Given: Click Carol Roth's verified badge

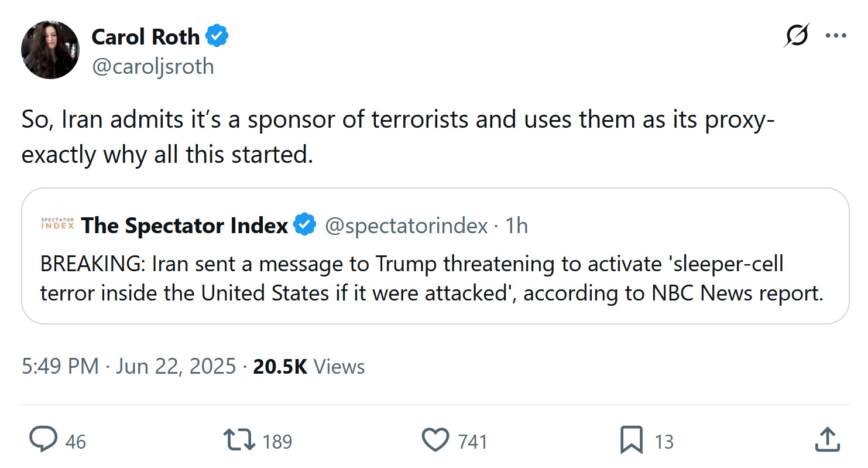Looking at the screenshot, I should pyautogui.click(x=218, y=37).
